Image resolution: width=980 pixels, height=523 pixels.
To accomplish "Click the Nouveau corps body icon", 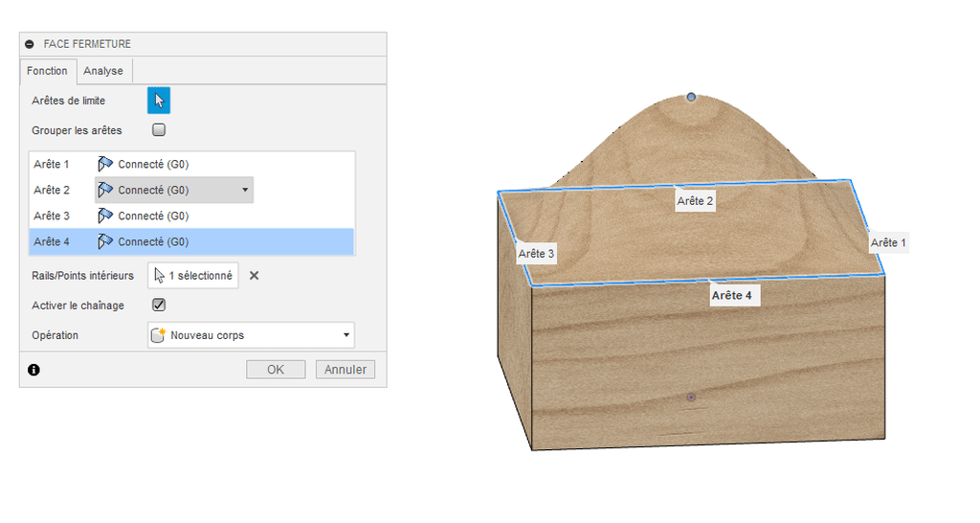I will click(159, 335).
